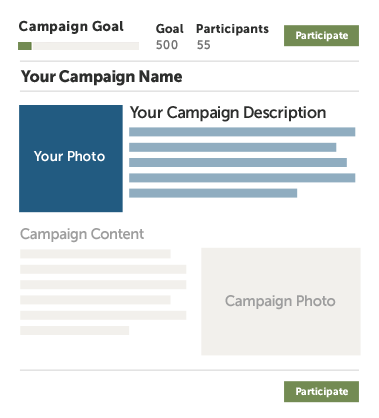This screenshot has width=379, height=418.
Task: Click the unfilled gray part of progress bar
Action: point(86,46)
